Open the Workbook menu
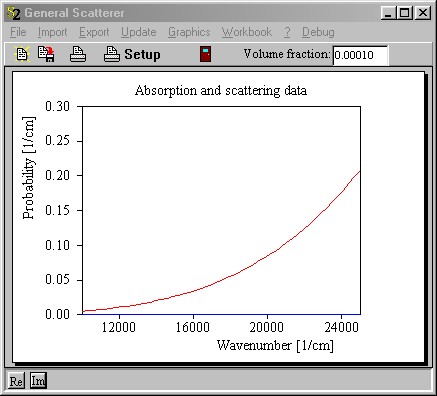437x396 pixels. tap(247, 32)
